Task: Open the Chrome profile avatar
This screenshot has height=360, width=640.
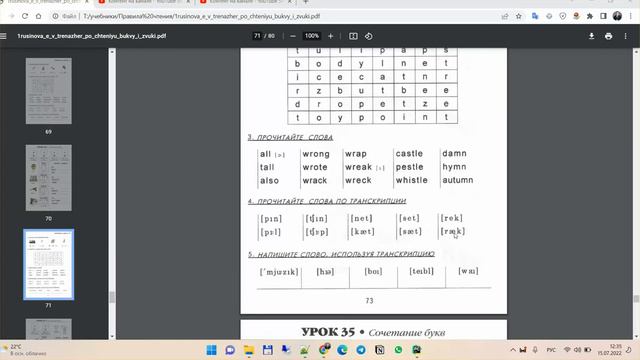Action: [x=617, y=16]
